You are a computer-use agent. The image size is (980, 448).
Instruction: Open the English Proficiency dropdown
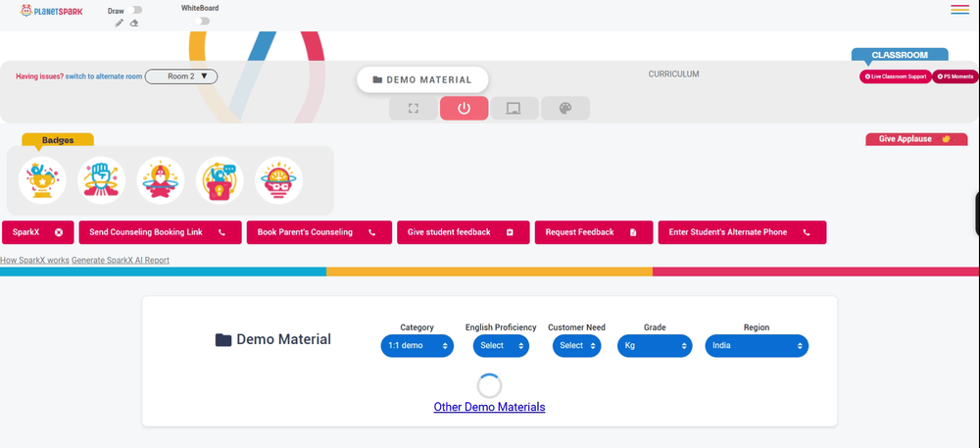tap(501, 345)
